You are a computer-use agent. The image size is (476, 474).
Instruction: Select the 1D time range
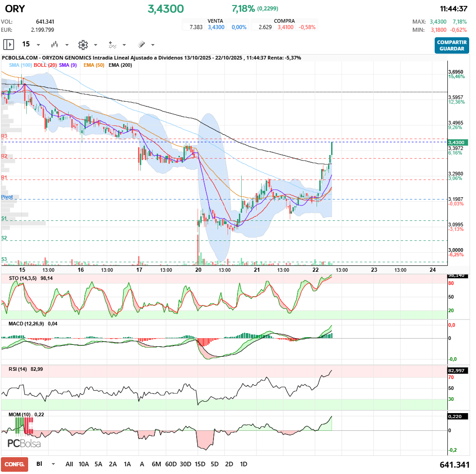click(243, 464)
